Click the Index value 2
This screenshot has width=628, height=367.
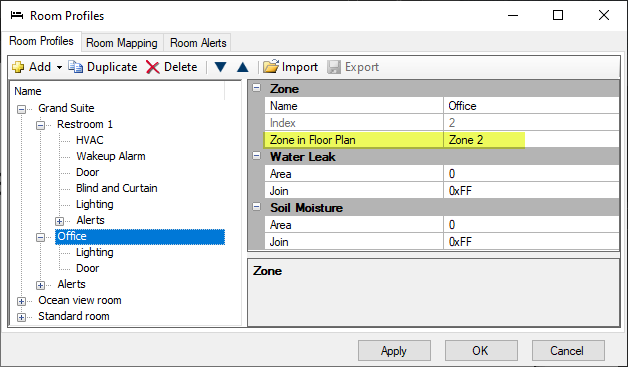(531, 123)
